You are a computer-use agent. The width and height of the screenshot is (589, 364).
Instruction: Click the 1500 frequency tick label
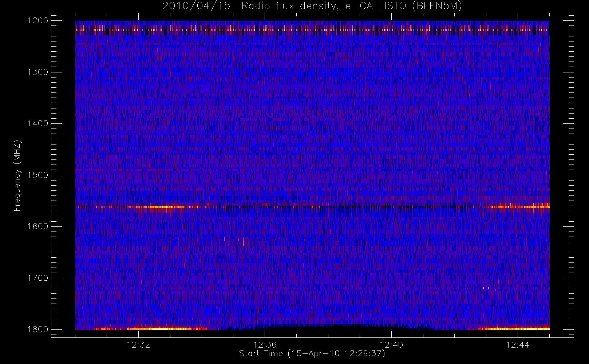[x=38, y=175]
